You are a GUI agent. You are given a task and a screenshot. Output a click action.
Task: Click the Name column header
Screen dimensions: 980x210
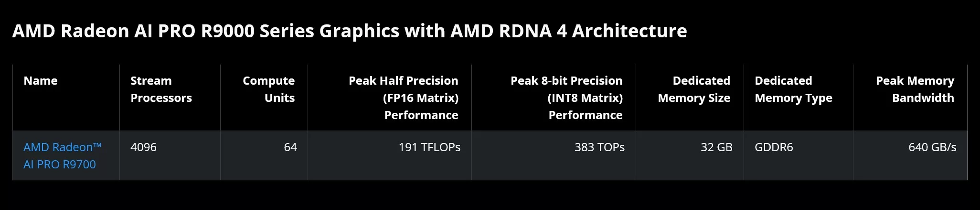tap(41, 81)
